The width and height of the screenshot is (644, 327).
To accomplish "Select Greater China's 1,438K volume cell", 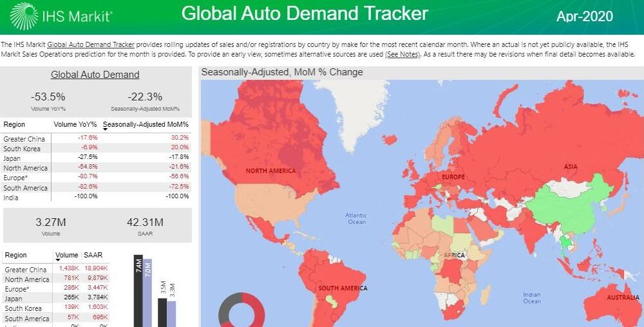I will pos(69,268).
